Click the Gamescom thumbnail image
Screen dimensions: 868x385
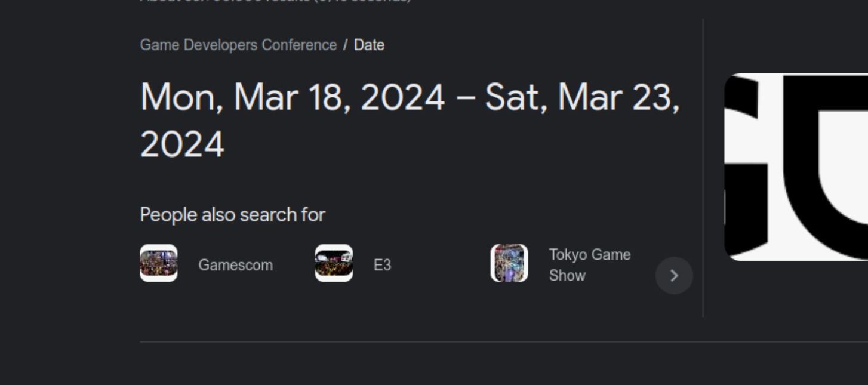point(158,263)
